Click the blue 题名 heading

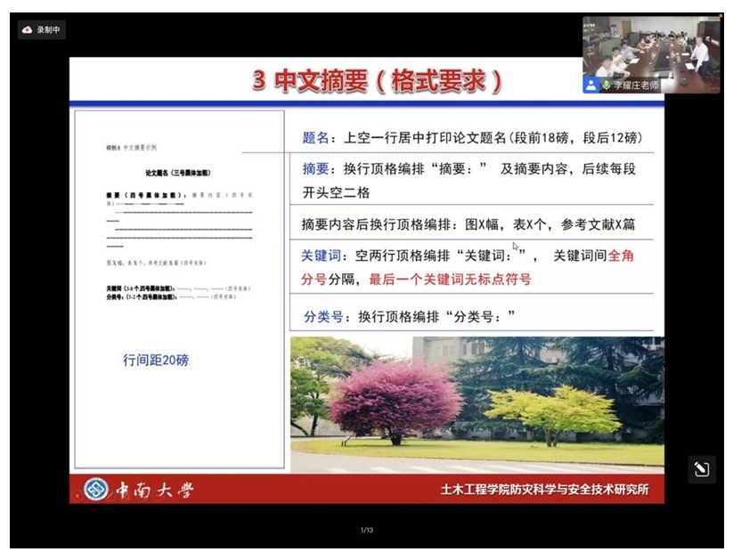tap(315, 138)
